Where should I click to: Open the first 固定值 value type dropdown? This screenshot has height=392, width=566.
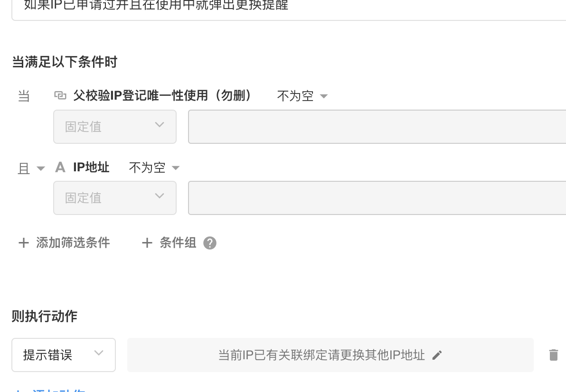(115, 127)
